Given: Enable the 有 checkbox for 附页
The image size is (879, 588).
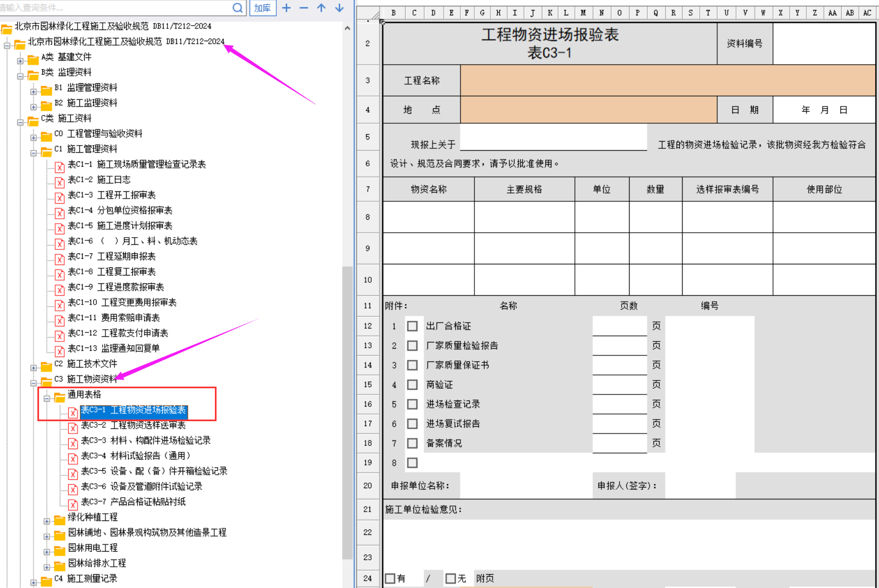Looking at the screenshot, I should coord(390,579).
